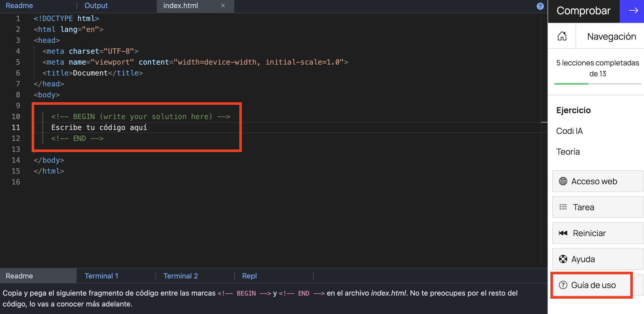Select the Repl tab
Screen dimensions: 644x314
tap(249, 276)
